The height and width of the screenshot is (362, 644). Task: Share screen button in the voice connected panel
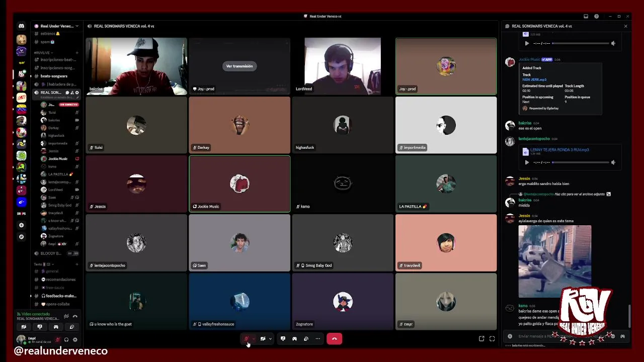tap(40, 327)
